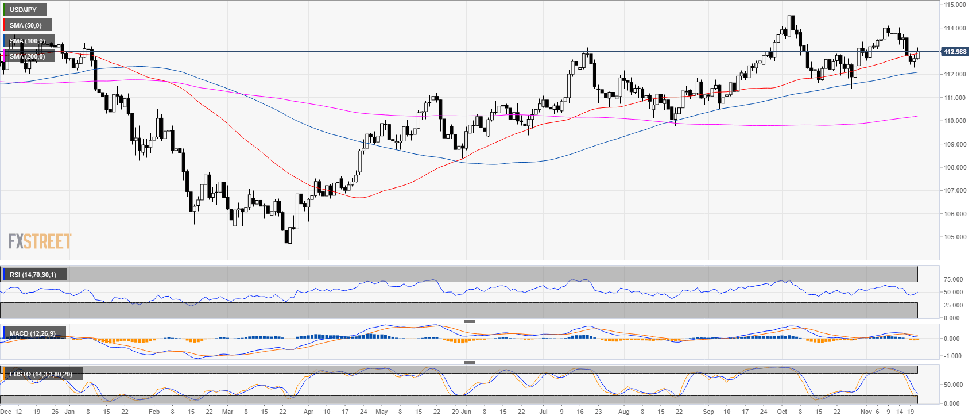Click the blue color marker of RSI label
The width and height of the screenshot is (980, 419).
[3, 275]
